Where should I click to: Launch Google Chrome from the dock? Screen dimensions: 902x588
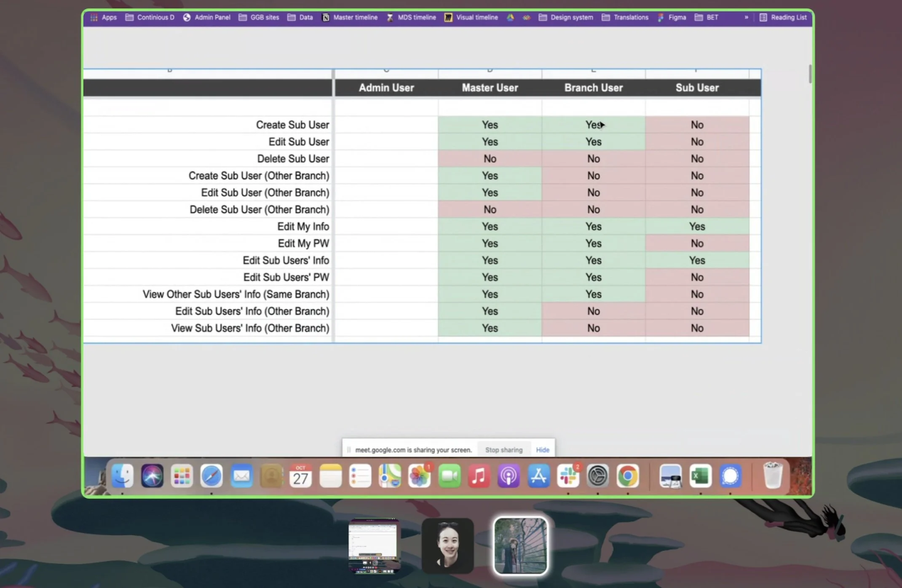(x=627, y=476)
